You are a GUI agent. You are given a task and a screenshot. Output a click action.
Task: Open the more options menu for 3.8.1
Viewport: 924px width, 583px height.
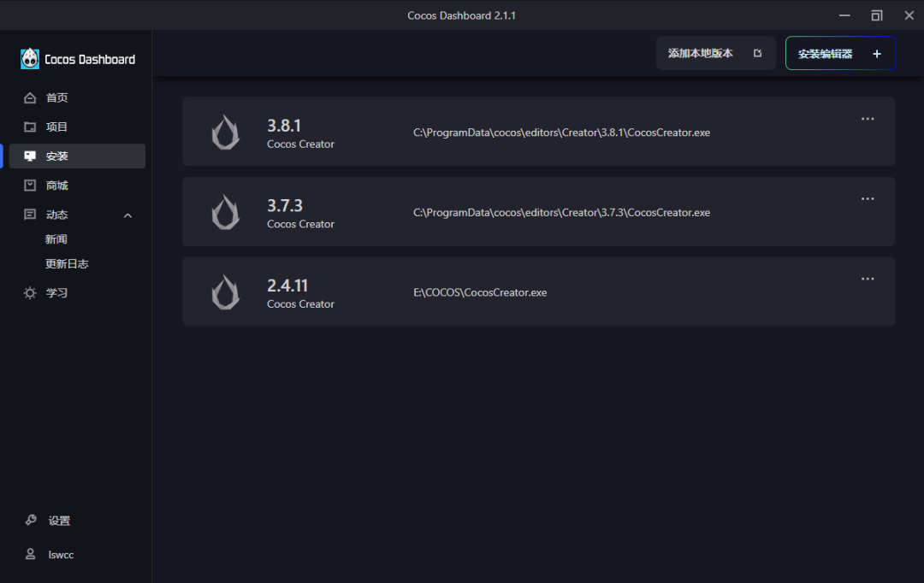[x=868, y=119]
